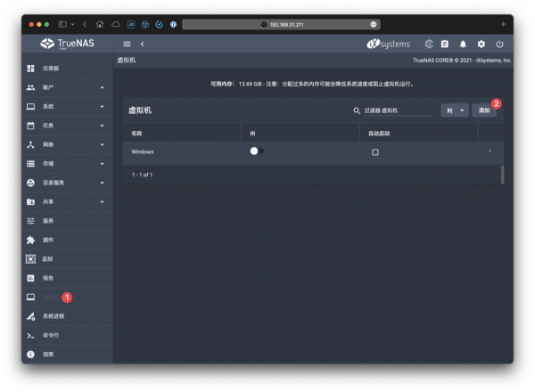Image resolution: width=535 pixels, height=392 pixels.
Task: Click the Windows VM name cell
Action: tap(143, 152)
